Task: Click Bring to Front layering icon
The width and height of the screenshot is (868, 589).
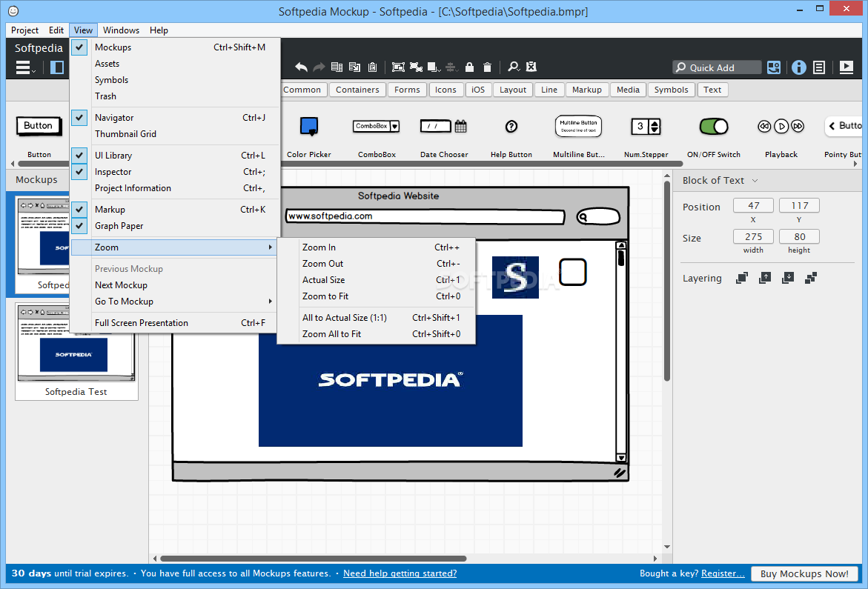Action: [x=742, y=278]
